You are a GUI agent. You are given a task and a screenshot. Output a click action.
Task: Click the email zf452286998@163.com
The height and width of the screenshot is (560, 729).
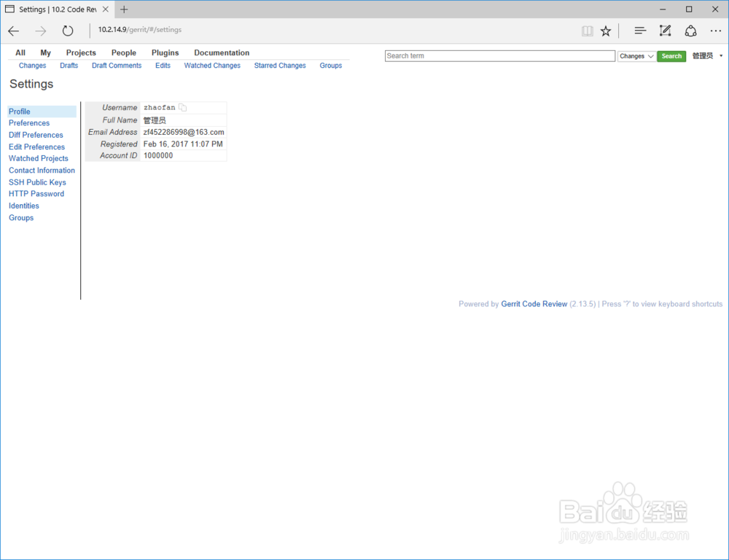(x=184, y=133)
